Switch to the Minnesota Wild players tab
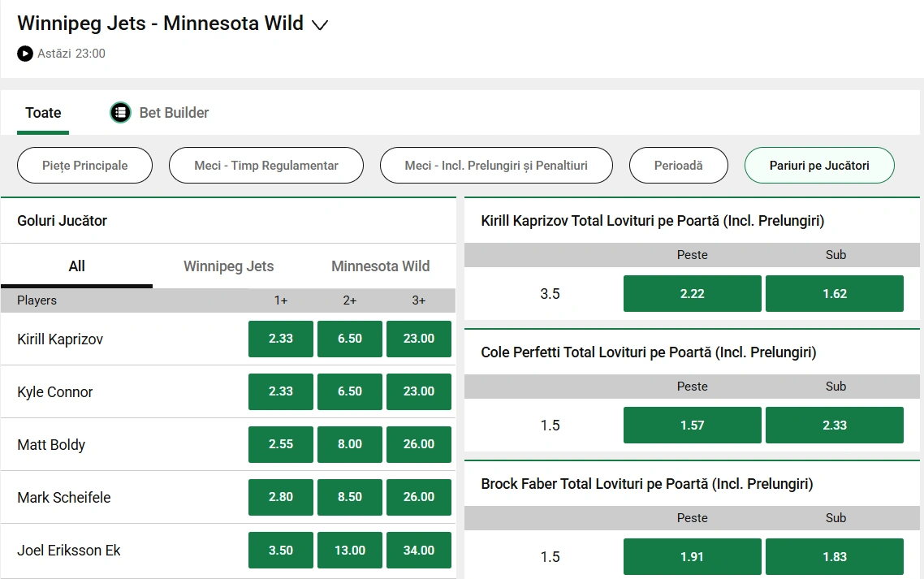 point(379,266)
